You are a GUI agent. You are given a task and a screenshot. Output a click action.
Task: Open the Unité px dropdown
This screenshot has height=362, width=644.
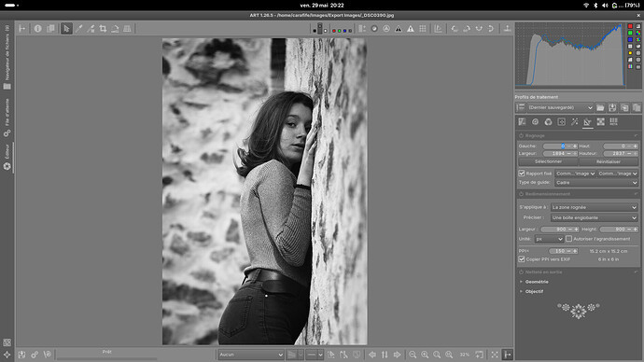pos(549,239)
